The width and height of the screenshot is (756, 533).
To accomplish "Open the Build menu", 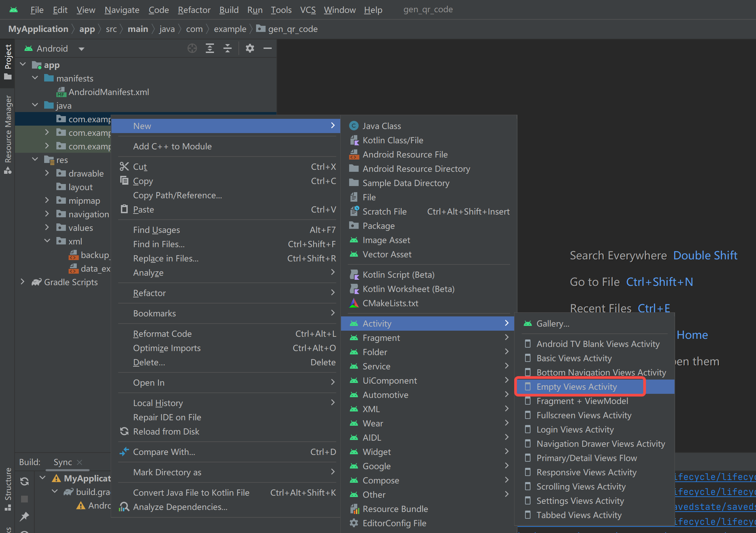I will point(229,10).
